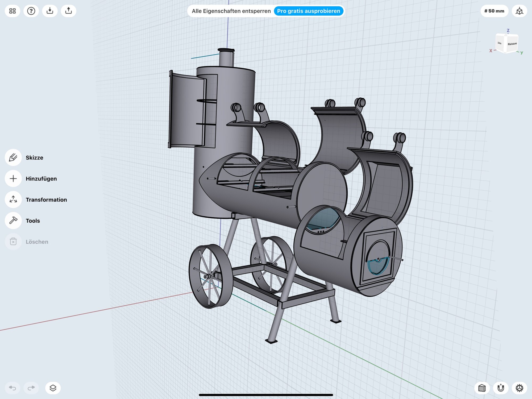Redo the last action
Image resolution: width=532 pixels, height=399 pixels.
[x=31, y=388]
